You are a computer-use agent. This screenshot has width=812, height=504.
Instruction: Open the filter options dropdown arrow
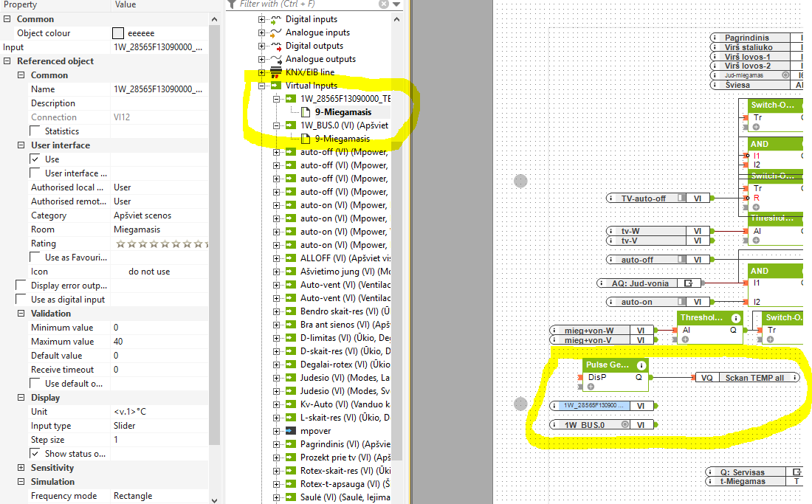click(396, 4)
